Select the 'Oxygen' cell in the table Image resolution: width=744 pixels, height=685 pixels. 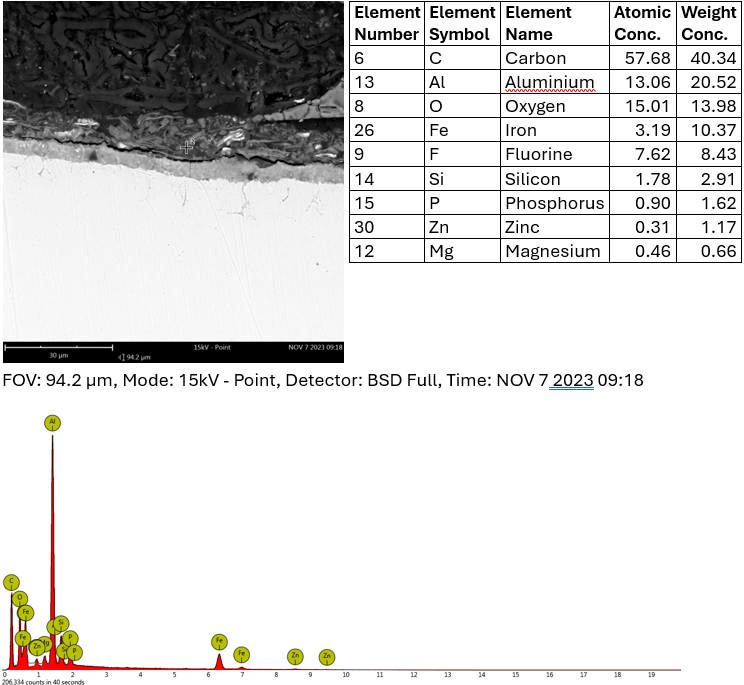(x=555, y=106)
